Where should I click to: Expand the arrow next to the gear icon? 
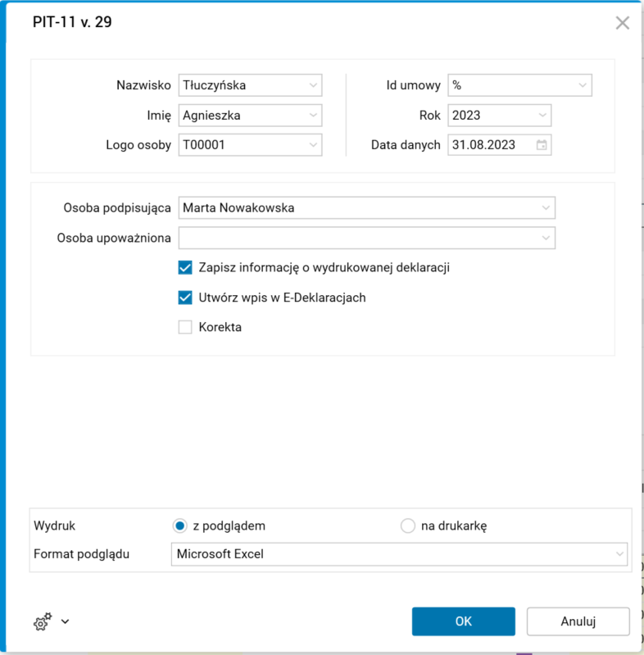pos(66,621)
